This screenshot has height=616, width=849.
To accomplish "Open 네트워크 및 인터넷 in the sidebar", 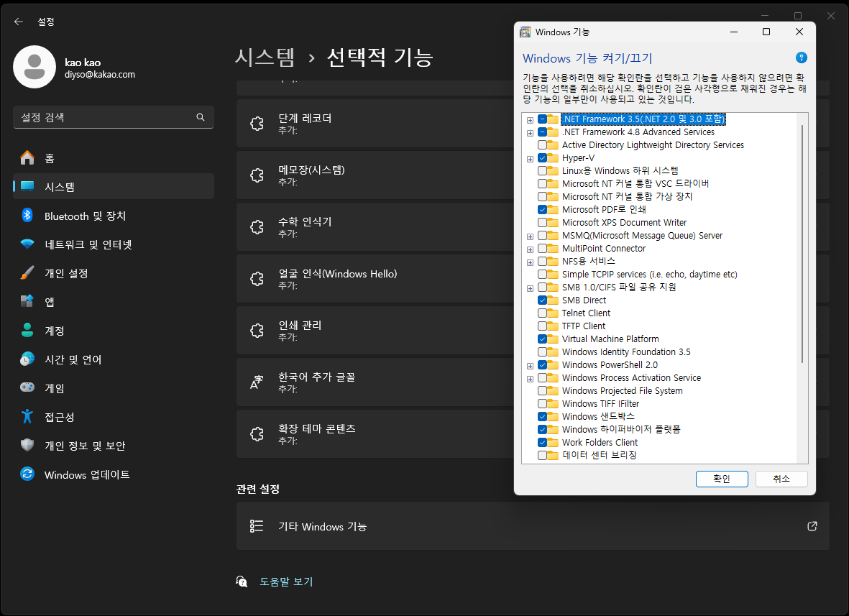I will pos(88,244).
